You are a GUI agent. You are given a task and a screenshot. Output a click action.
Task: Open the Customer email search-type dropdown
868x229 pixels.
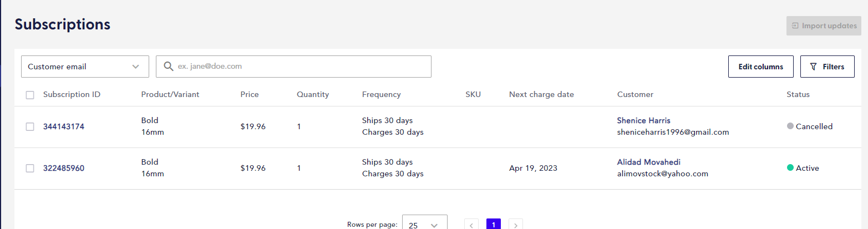click(x=85, y=67)
